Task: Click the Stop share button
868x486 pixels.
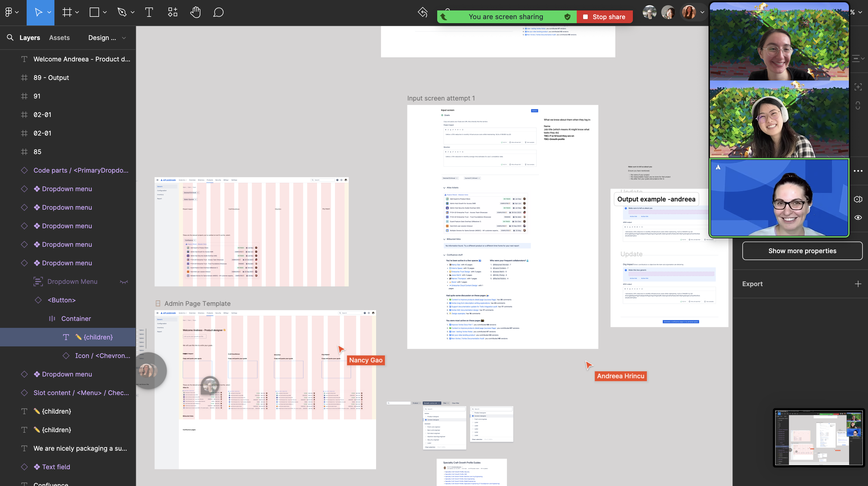Action: [x=605, y=17]
